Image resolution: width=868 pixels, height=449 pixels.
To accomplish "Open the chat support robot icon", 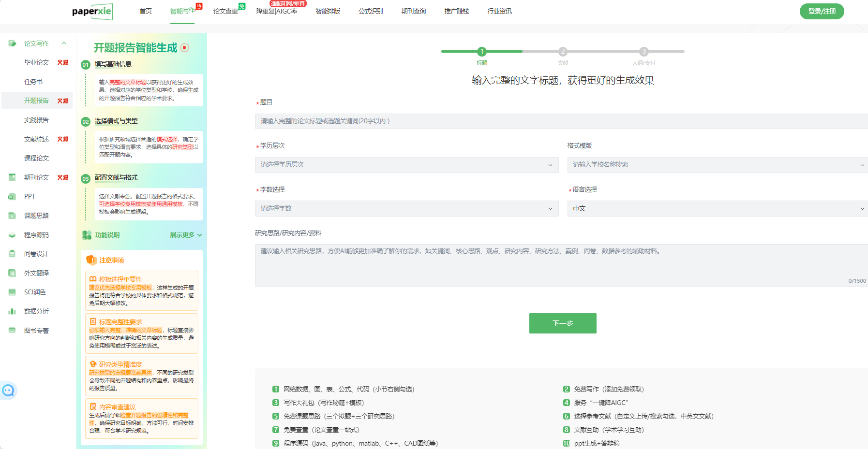I will pos(8,391).
